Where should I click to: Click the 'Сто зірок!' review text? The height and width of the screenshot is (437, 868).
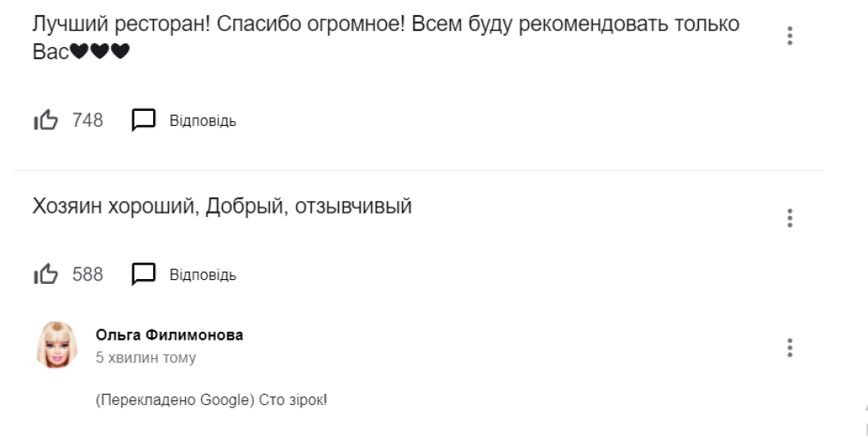(293, 400)
